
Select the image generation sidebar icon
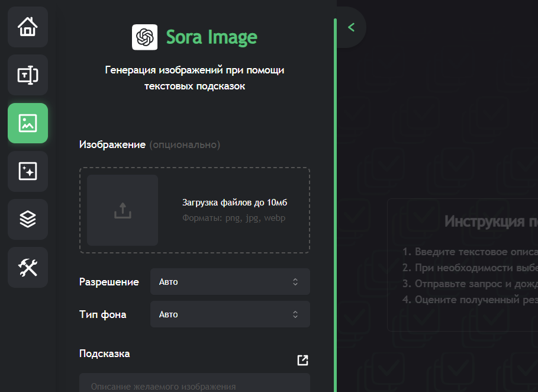coord(28,123)
